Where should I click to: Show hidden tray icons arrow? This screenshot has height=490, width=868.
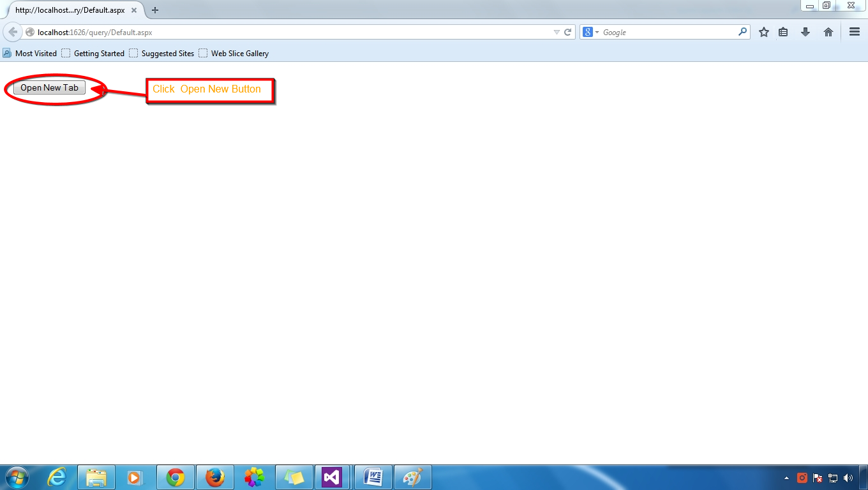click(786, 478)
